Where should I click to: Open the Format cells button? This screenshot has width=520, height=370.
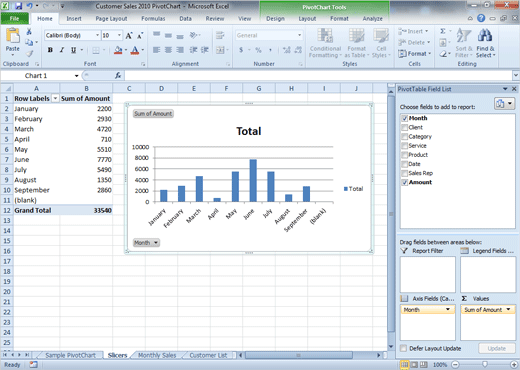coord(415,53)
